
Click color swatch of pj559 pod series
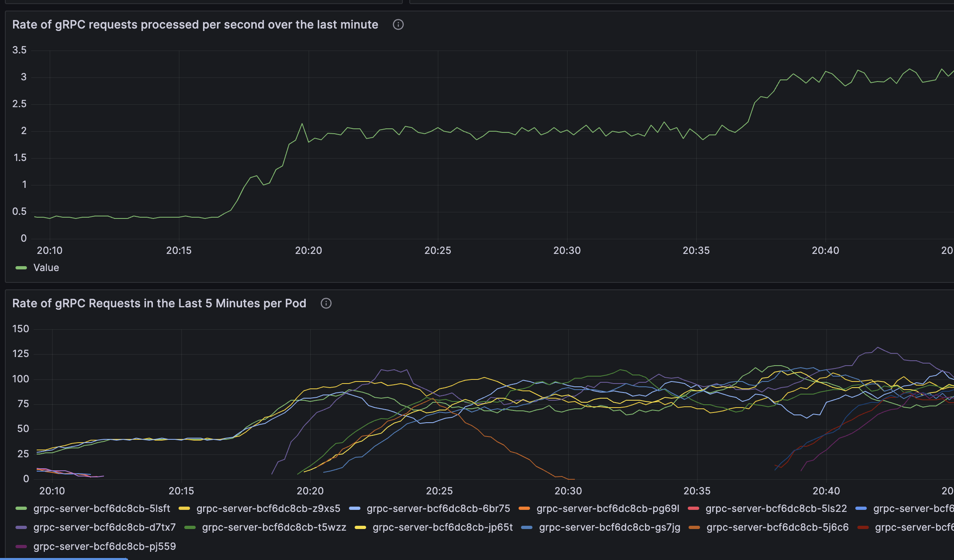point(21,546)
